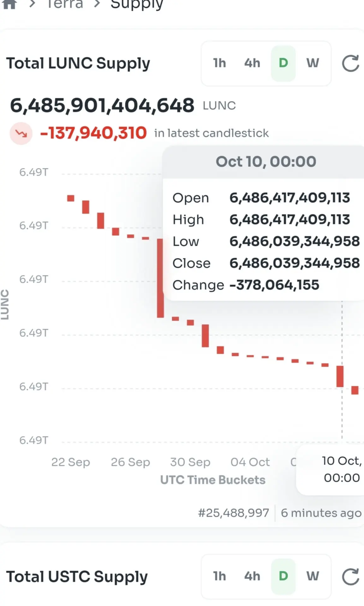Refresh the Total LUNC Supply chart

[x=350, y=63]
